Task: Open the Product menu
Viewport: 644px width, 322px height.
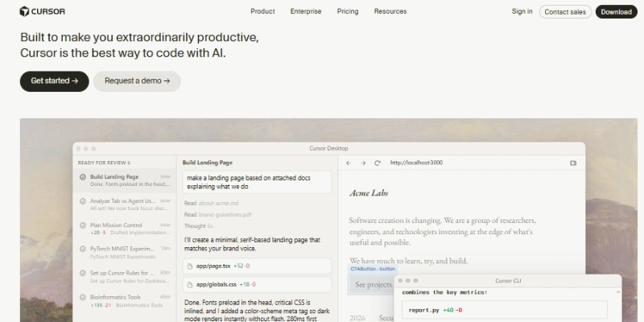Action: [x=262, y=11]
